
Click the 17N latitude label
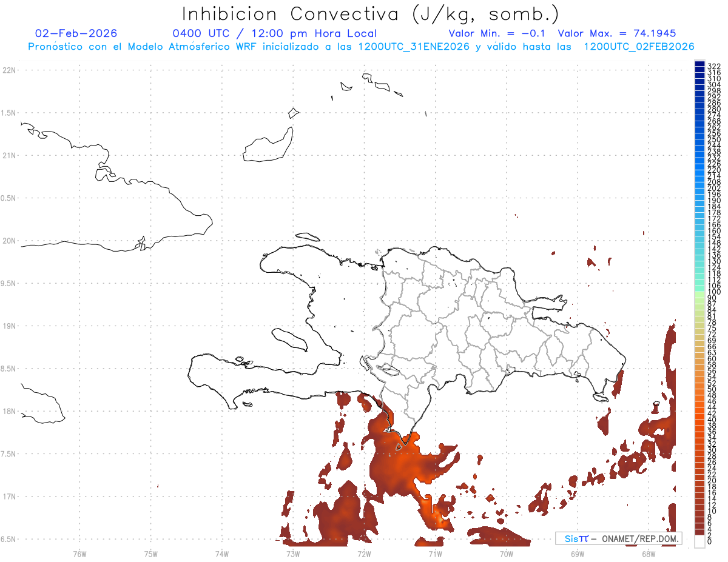[9, 497]
